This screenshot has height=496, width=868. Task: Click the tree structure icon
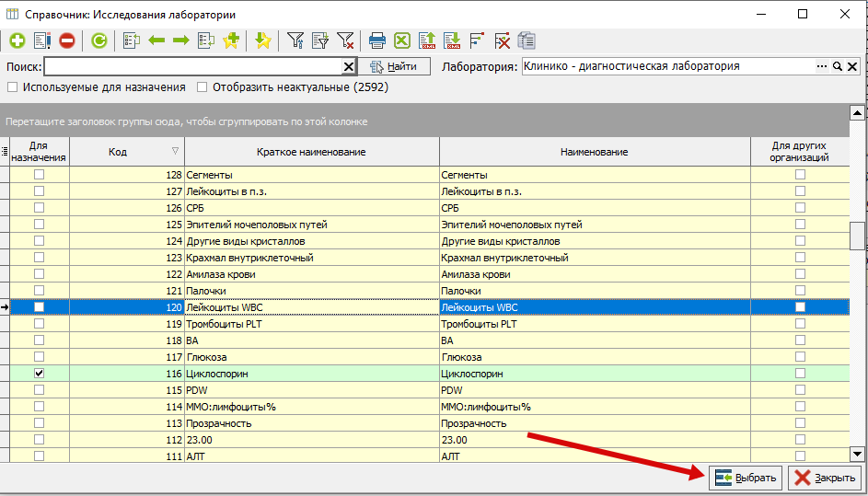477,40
